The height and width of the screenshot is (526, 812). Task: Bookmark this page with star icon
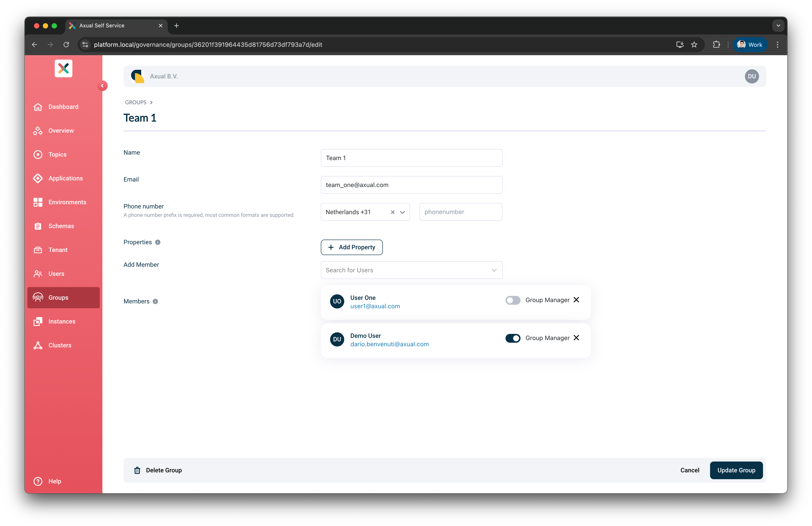[x=694, y=45]
